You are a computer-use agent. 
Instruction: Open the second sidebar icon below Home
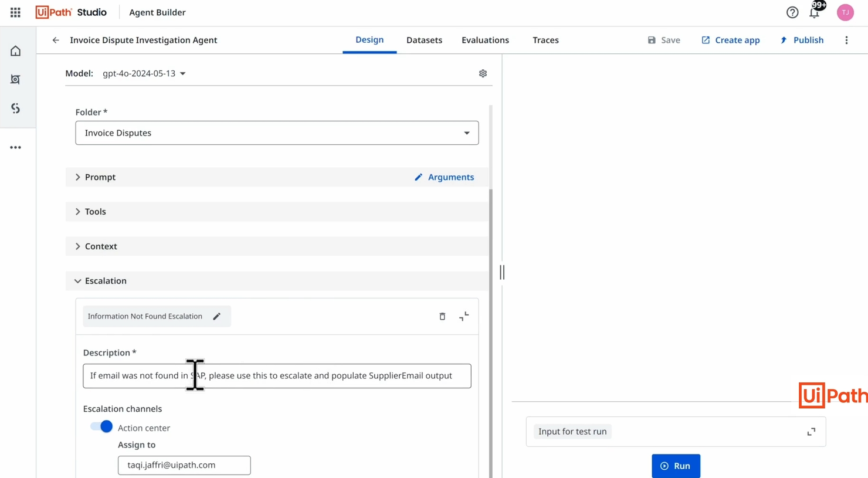click(x=16, y=79)
